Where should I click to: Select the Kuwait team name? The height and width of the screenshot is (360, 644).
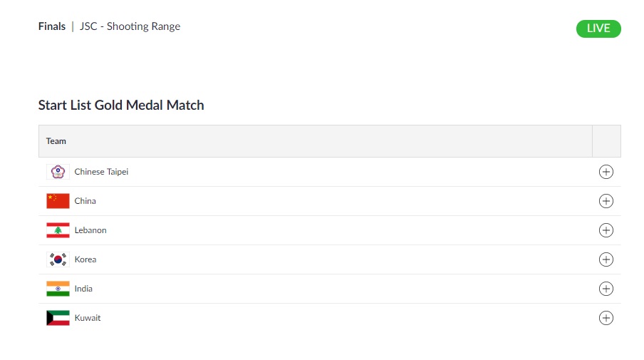(88, 318)
